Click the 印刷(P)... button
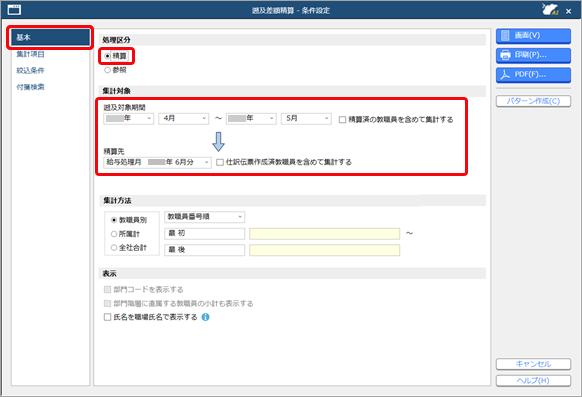The width and height of the screenshot is (582, 397). click(533, 55)
